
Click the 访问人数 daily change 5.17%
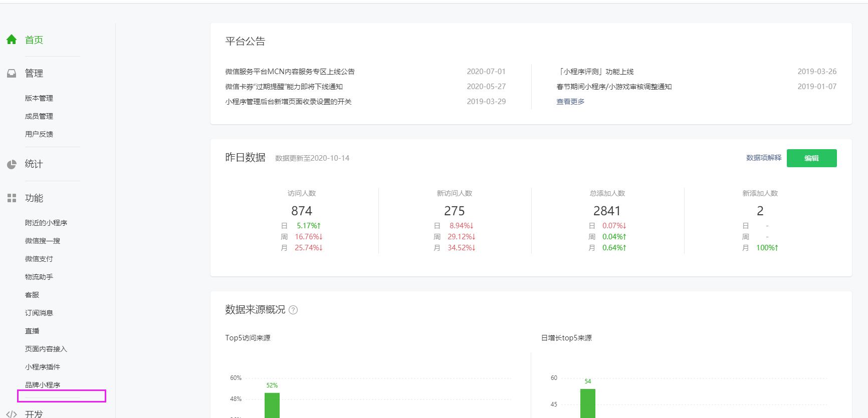(309, 226)
